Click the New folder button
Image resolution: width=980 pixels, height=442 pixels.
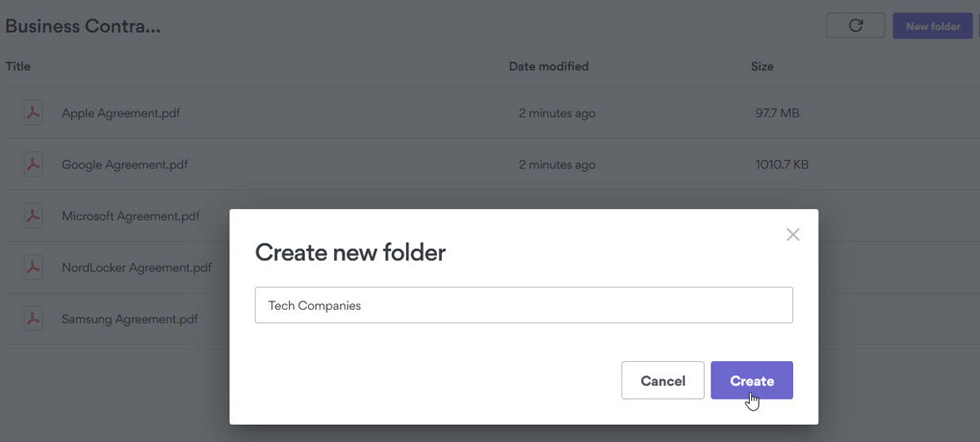click(932, 26)
